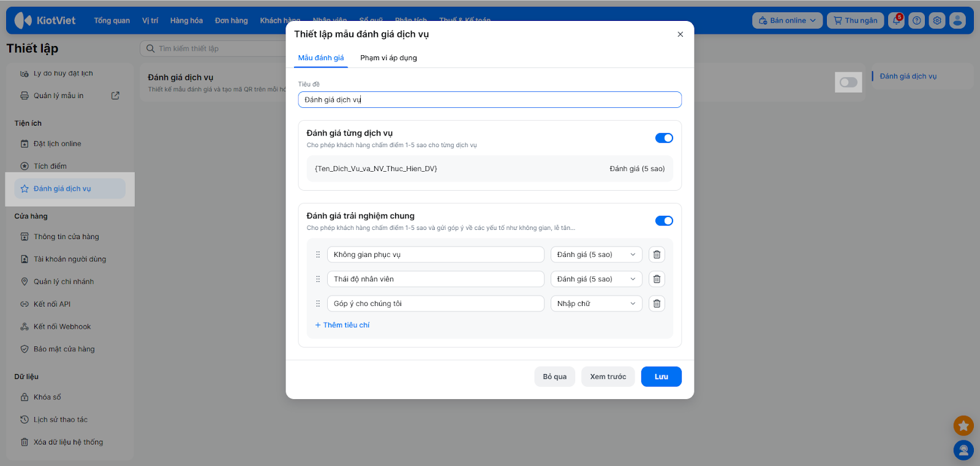This screenshot has height=466, width=980.
Task: Open the help question mark icon
Action: click(916, 20)
